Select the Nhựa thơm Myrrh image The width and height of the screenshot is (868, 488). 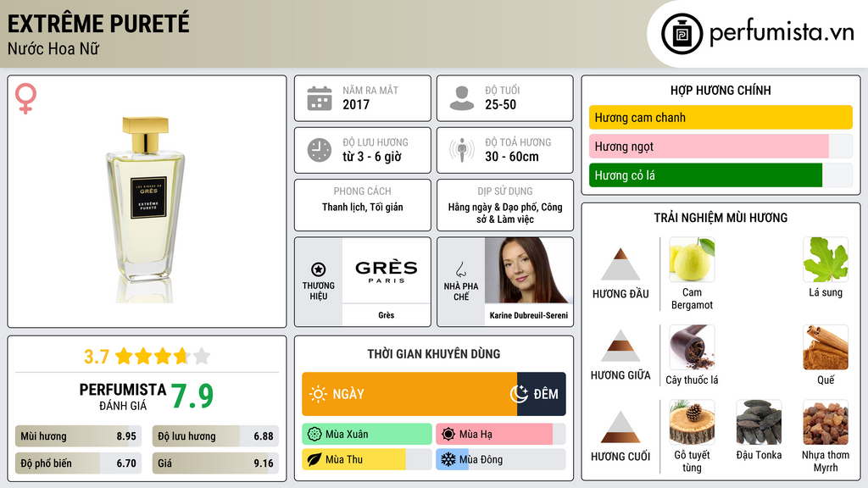click(x=826, y=423)
